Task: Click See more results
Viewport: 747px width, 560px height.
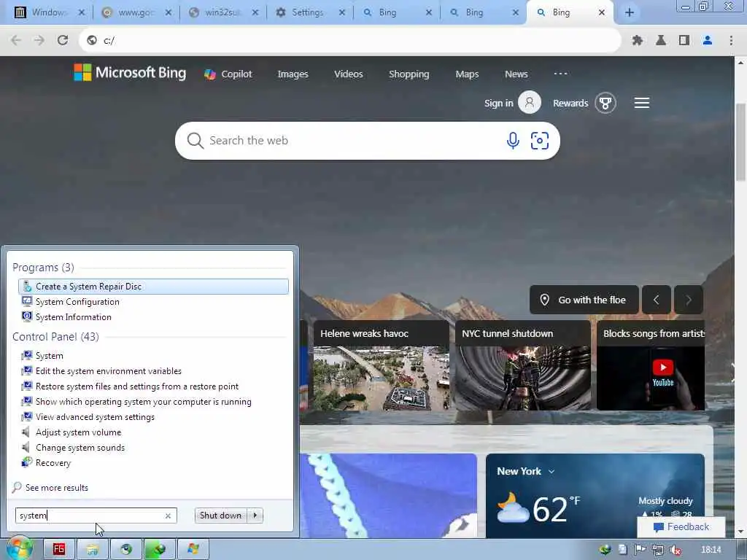Action: [x=57, y=488]
